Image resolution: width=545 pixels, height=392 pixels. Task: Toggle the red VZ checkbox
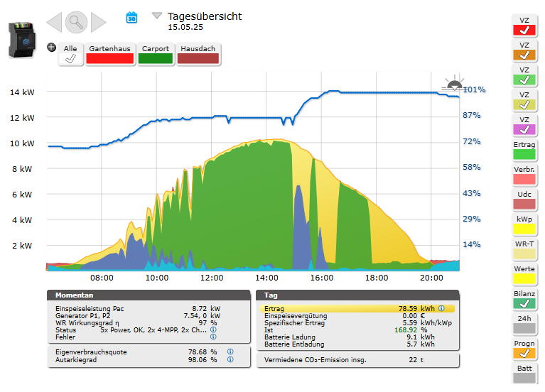524,30
